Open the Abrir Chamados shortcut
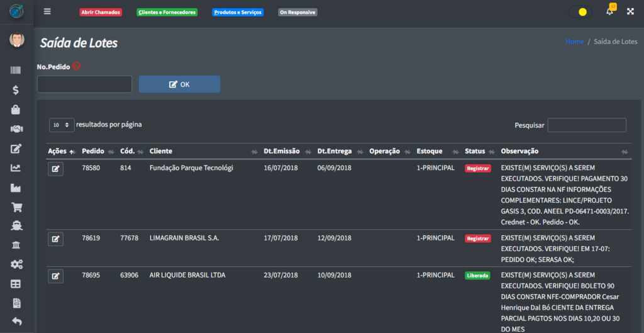This screenshot has width=644, height=333. click(x=101, y=12)
